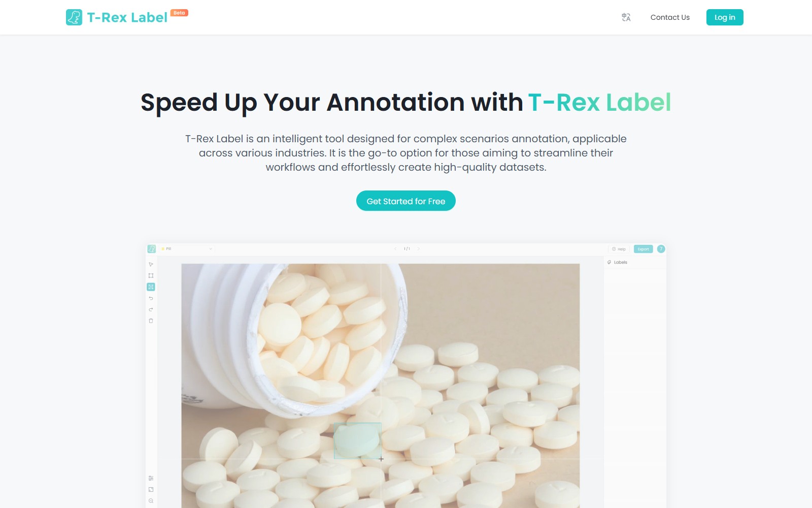Viewport: 812px width, 508px height.
Task: Click the undo arrow icon
Action: (x=151, y=298)
